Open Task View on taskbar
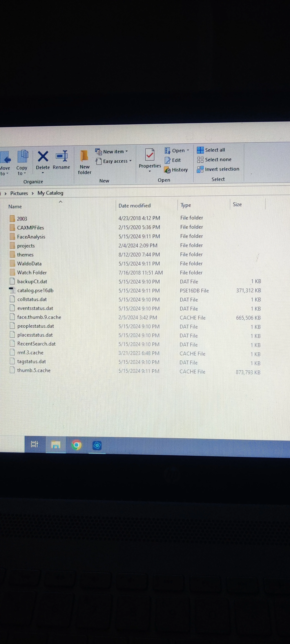 [34, 444]
